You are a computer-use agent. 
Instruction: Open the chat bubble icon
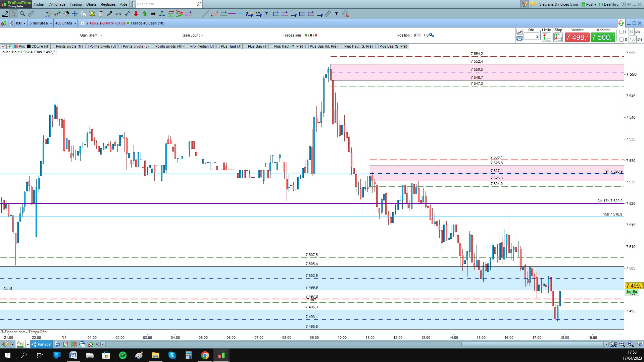[x=57, y=344]
